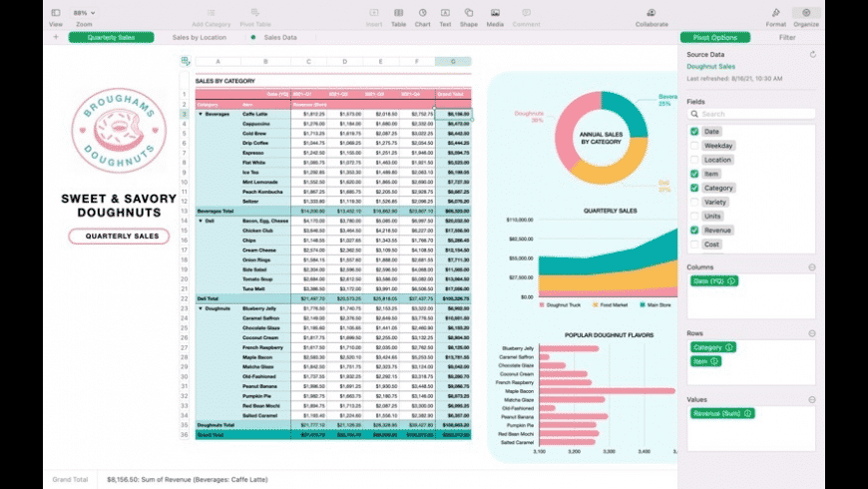868x489 pixels.
Task: Switch to the Sales by Location sheet
Action: coord(200,37)
